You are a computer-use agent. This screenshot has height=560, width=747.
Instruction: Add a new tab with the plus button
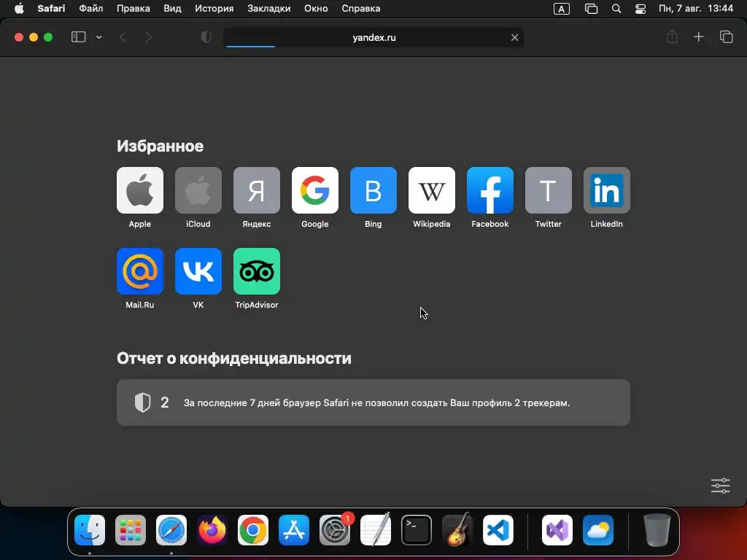698,36
